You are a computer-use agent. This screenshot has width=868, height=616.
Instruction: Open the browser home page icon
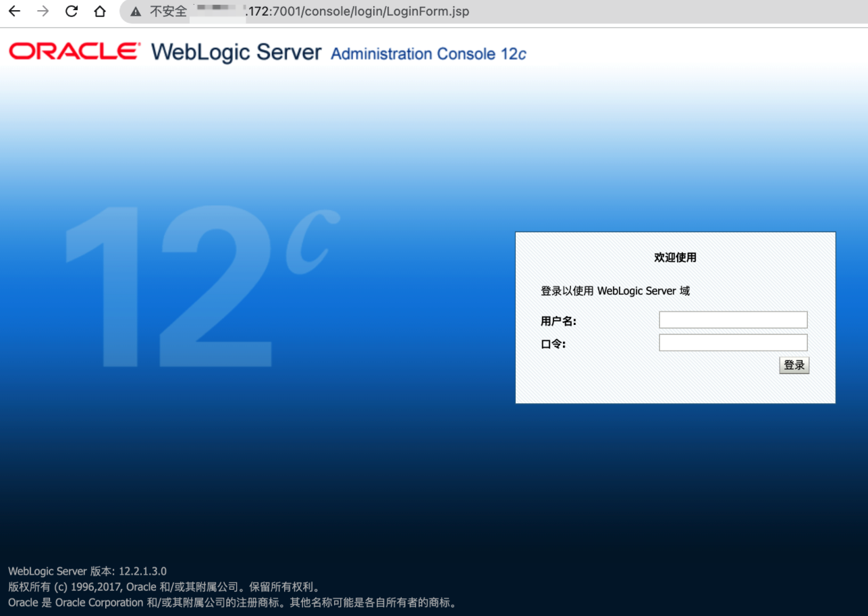click(x=100, y=11)
